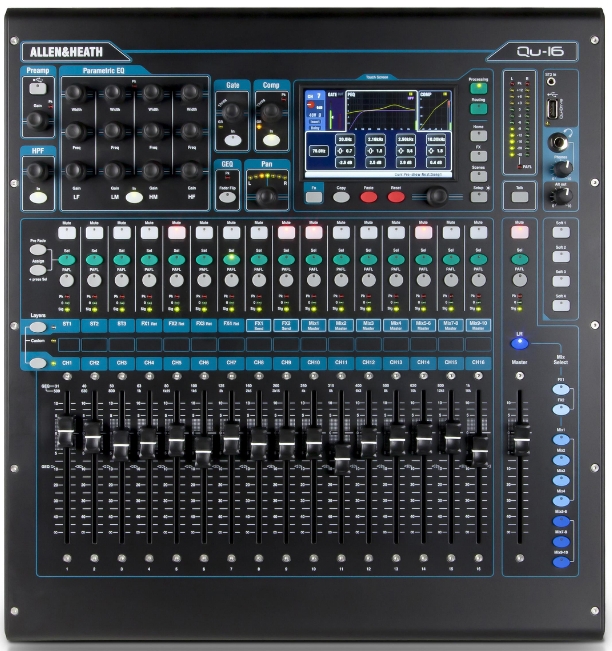Hit SoftKey 4
This screenshot has width=612, height=651.
tap(561, 306)
